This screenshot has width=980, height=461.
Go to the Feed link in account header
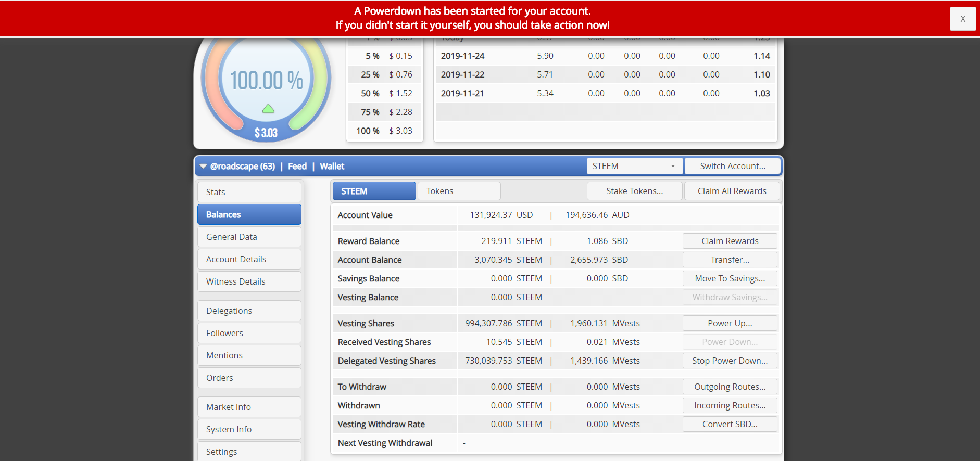point(297,167)
